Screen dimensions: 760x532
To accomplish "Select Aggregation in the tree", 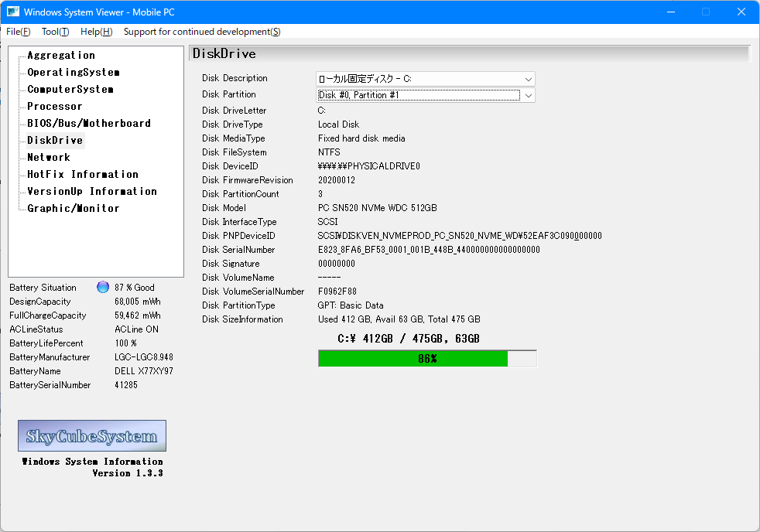I will (61, 56).
